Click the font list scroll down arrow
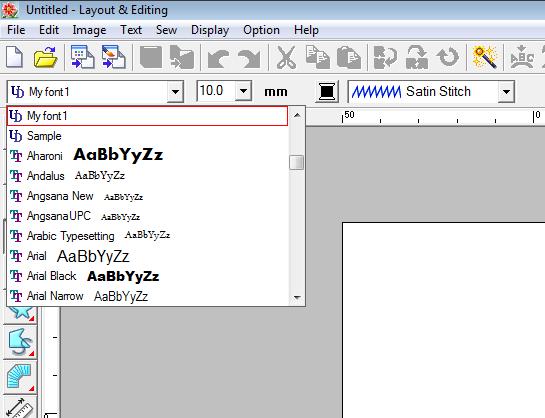This screenshot has height=418, width=545. coord(297,297)
